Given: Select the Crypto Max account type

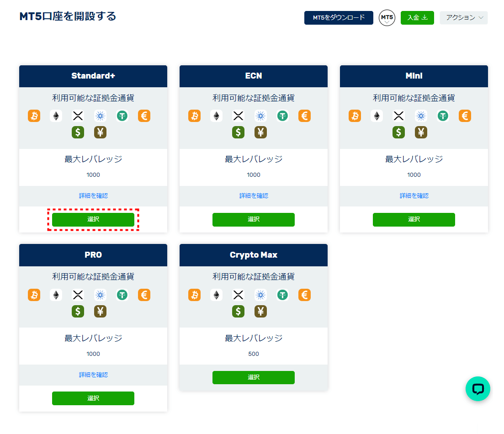Looking at the screenshot, I should click(x=254, y=377).
